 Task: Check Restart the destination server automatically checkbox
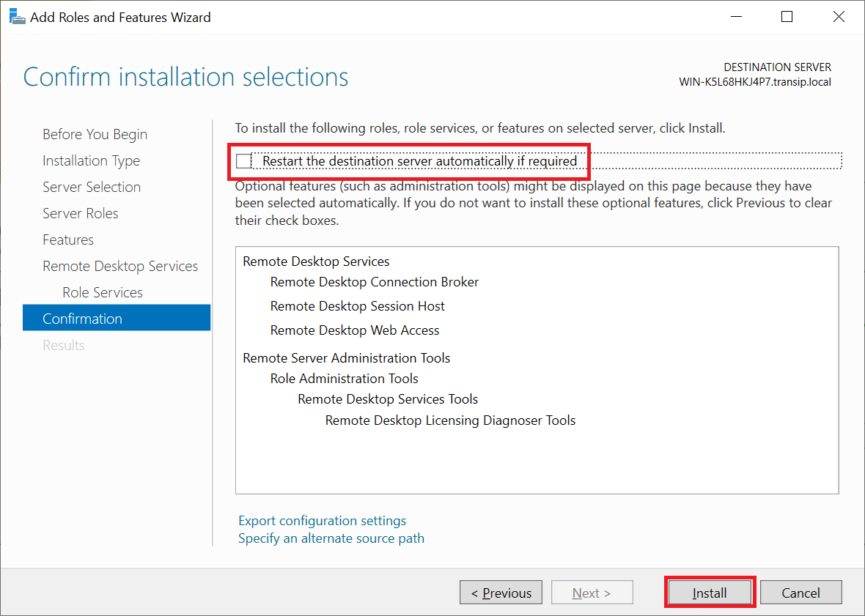pyautogui.click(x=243, y=161)
